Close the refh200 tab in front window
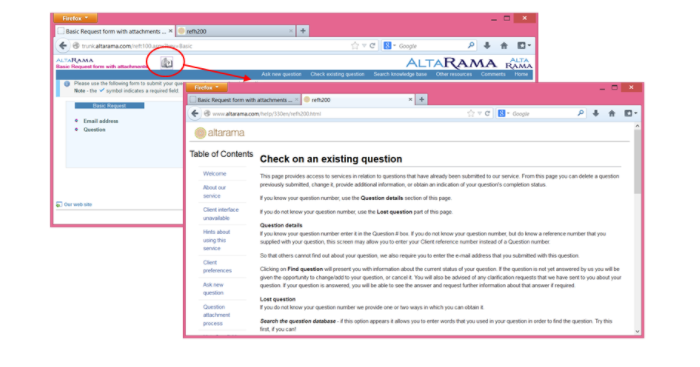 coord(410,100)
